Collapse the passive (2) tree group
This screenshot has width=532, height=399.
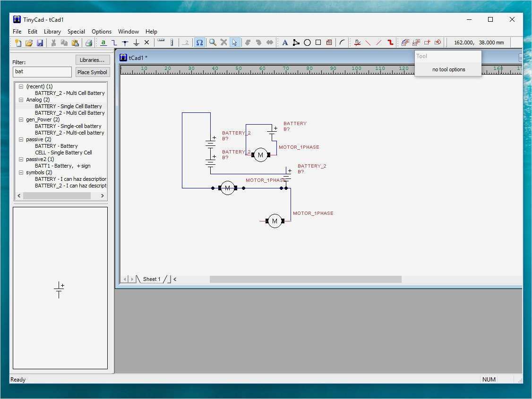[x=21, y=139]
